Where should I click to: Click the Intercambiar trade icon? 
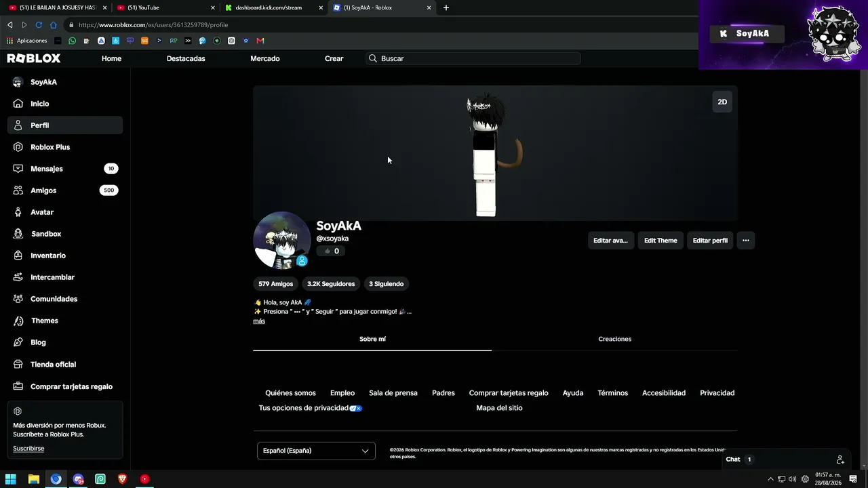[18, 277]
